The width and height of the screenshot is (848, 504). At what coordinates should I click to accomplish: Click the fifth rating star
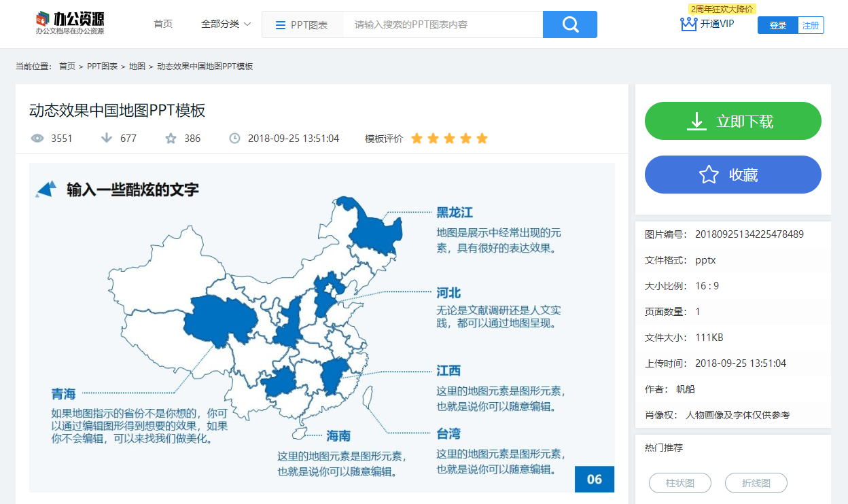click(x=482, y=139)
